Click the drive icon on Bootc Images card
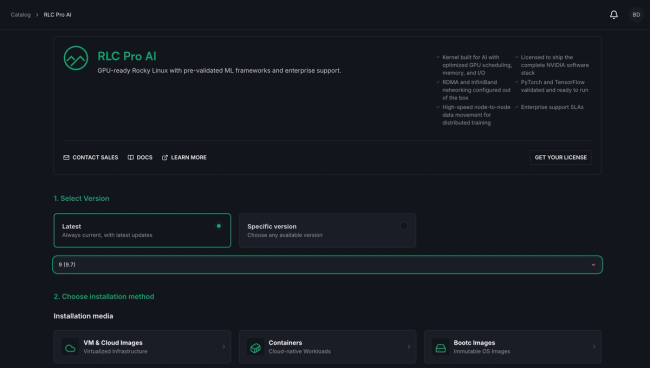This screenshot has height=368, width=650. pos(440,347)
